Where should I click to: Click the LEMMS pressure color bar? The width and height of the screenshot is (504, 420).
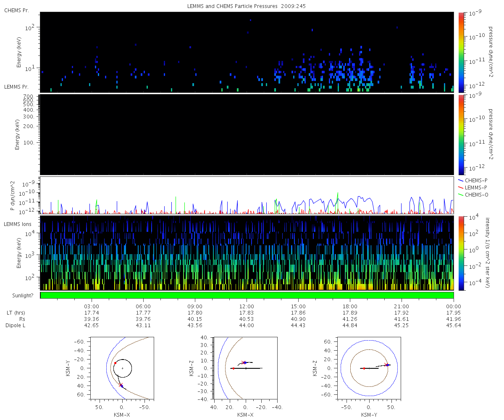[x=462, y=134]
